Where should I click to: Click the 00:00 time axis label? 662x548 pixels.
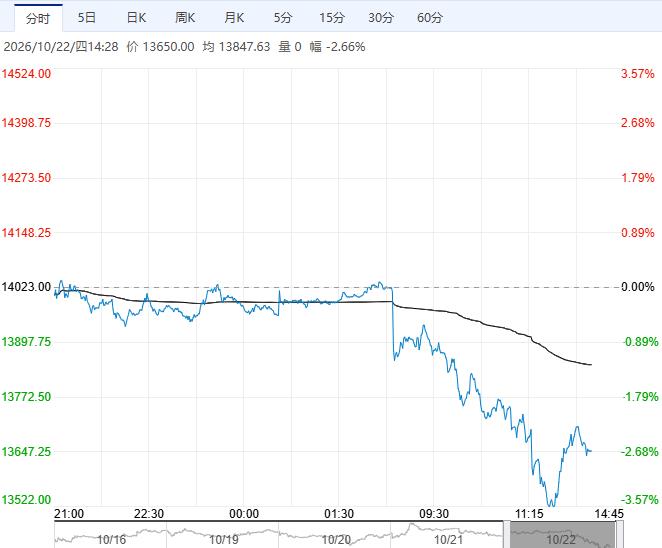[x=244, y=514]
